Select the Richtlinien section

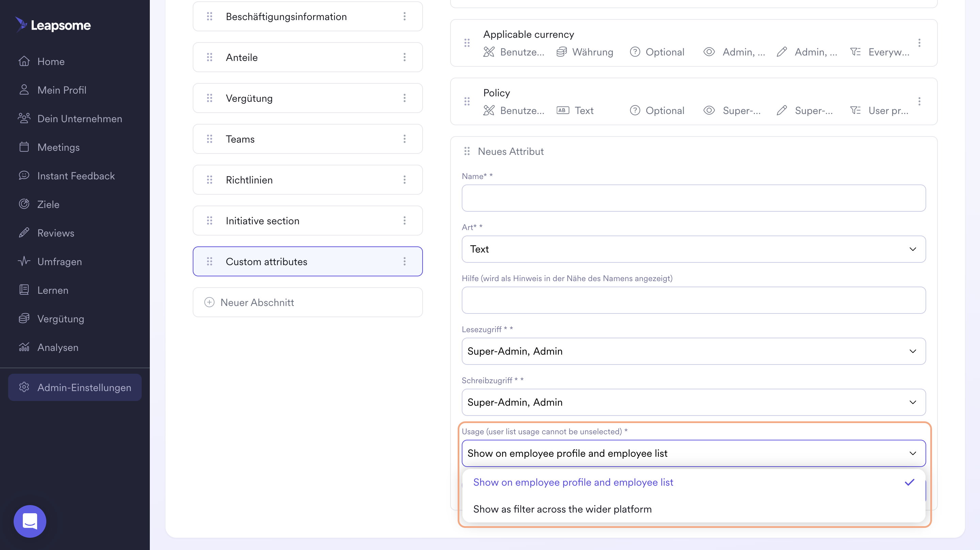pyautogui.click(x=307, y=179)
